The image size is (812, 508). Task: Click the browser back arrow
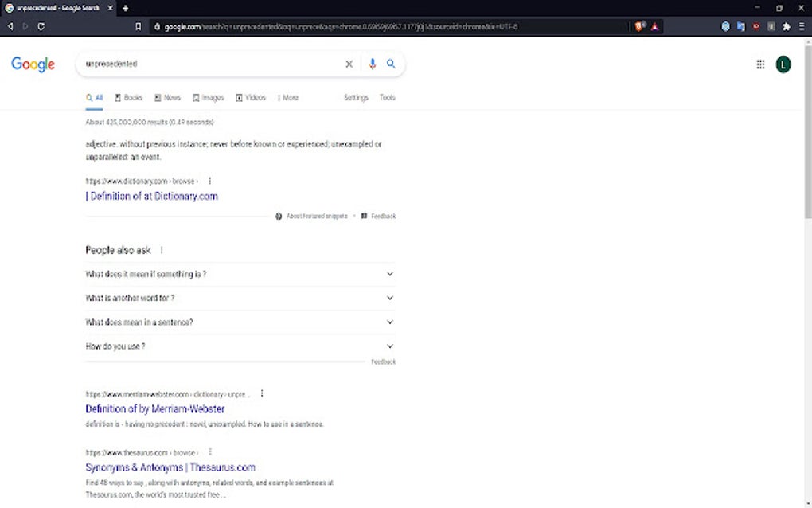click(x=10, y=26)
